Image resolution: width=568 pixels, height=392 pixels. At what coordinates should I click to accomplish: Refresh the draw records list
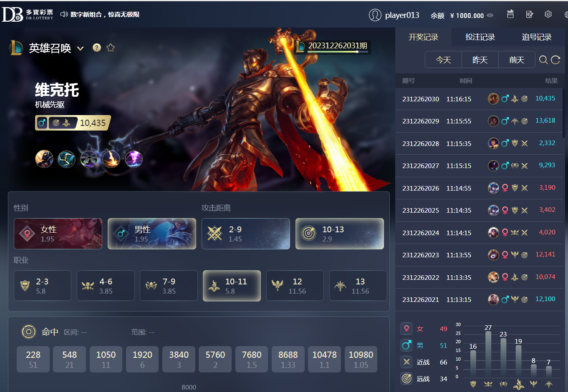tap(555, 60)
